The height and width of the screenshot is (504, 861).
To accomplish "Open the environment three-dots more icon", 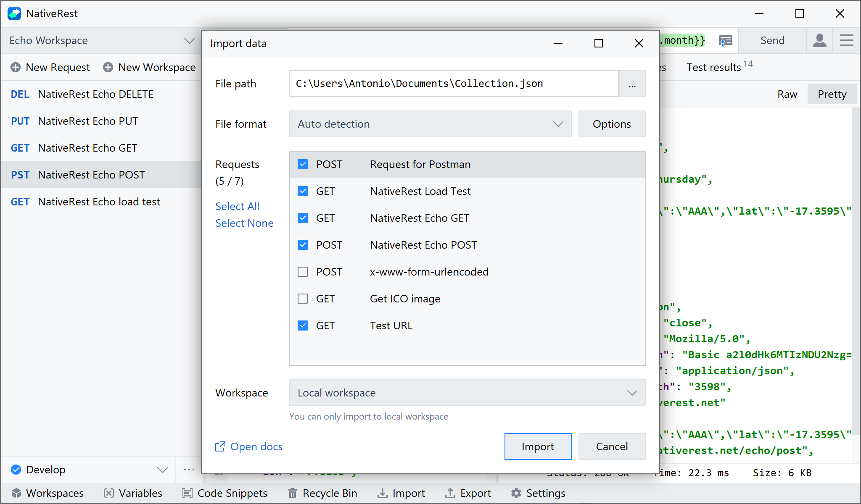I will point(189,470).
